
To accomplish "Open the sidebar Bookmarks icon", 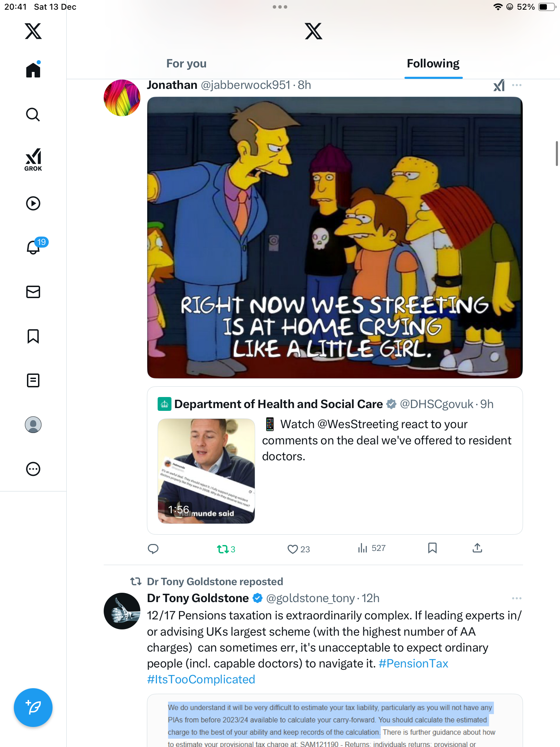I will [33, 336].
